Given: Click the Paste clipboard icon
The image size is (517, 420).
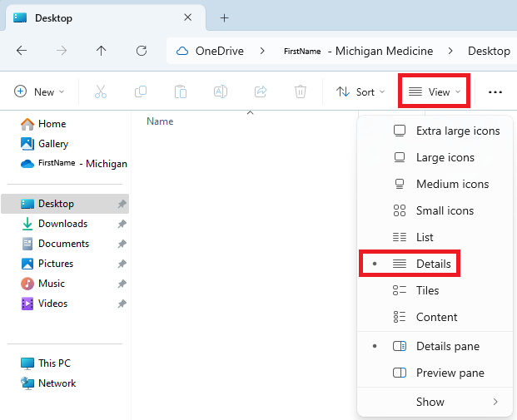Looking at the screenshot, I should (x=181, y=91).
